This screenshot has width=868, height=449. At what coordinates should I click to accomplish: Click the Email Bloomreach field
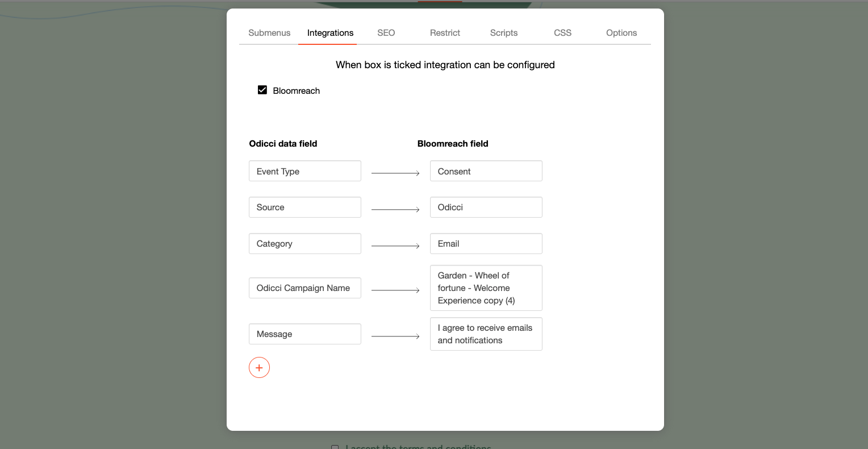pyautogui.click(x=486, y=244)
